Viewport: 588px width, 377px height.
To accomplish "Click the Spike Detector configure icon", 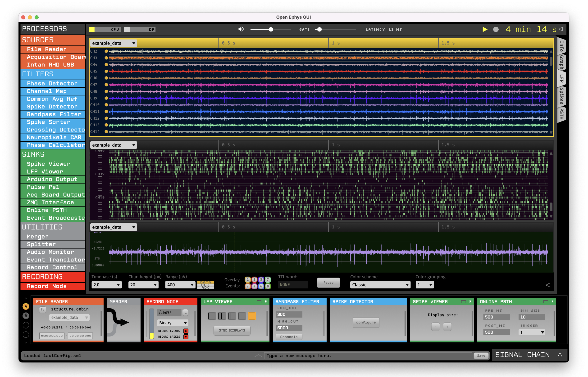I will [366, 322].
